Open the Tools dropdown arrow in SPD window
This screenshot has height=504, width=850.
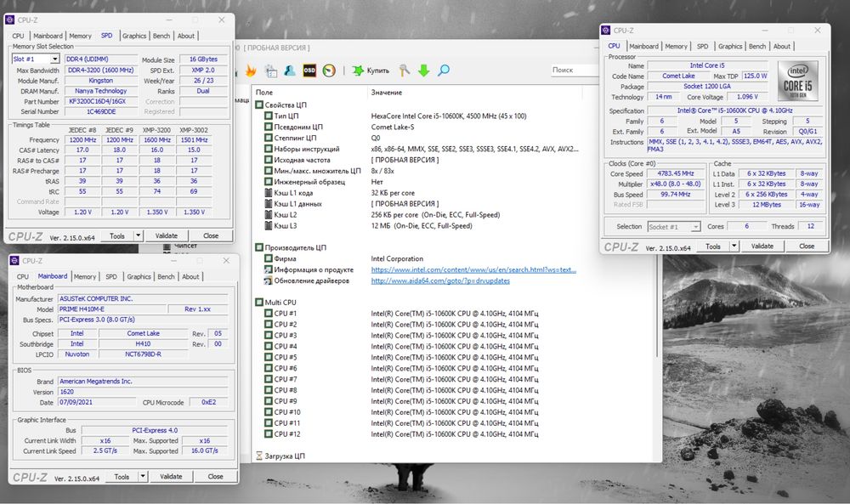(139, 235)
